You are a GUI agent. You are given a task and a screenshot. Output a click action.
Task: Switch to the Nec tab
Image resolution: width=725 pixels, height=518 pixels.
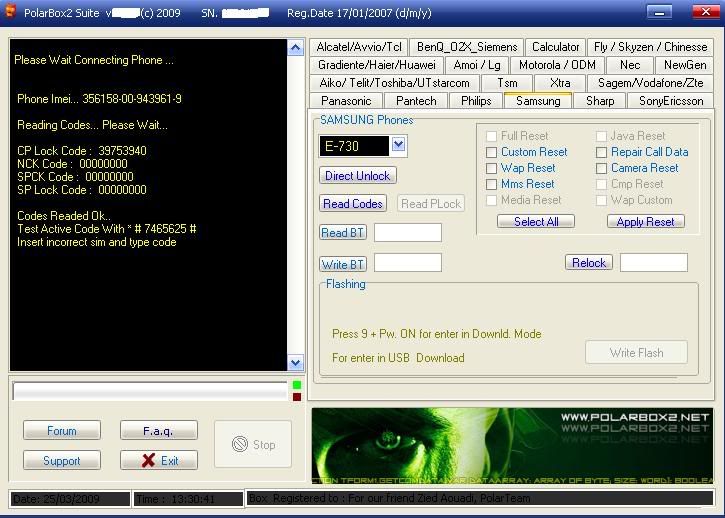(x=630, y=65)
